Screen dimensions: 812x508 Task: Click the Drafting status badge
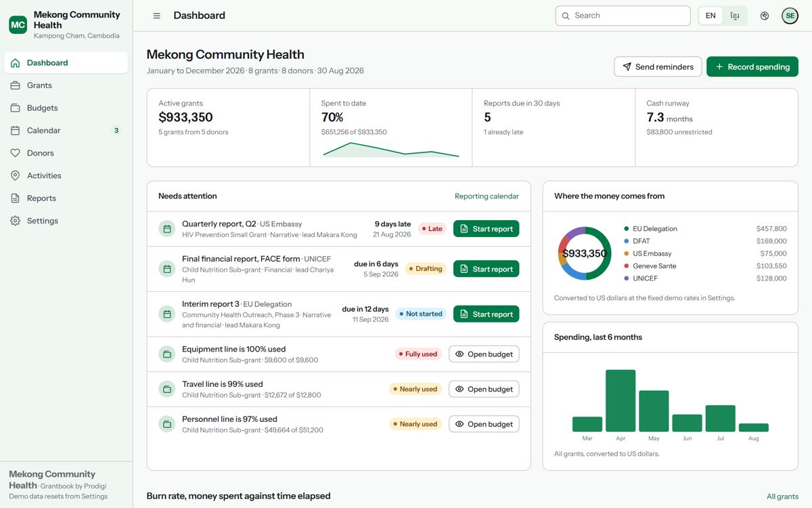pos(426,269)
